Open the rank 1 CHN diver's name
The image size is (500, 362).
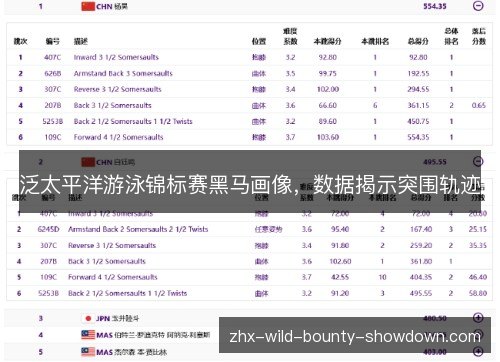pyautogui.click(x=121, y=6)
